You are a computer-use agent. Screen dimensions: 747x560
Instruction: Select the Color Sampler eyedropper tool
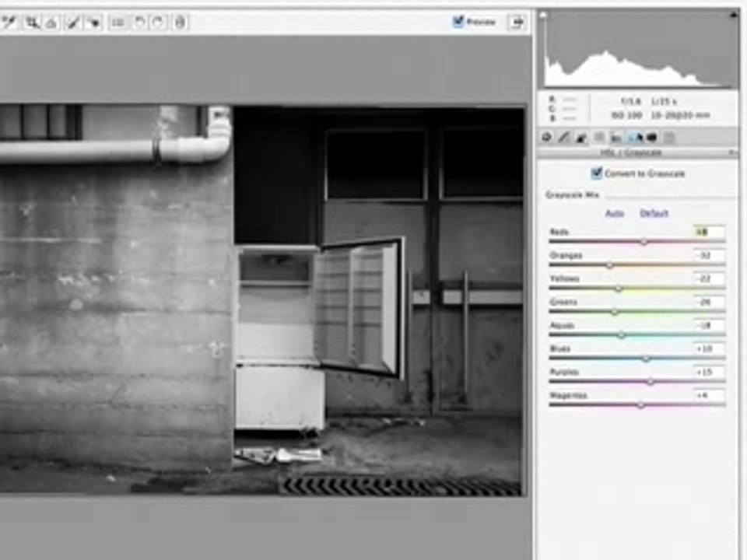pos(9,23)
